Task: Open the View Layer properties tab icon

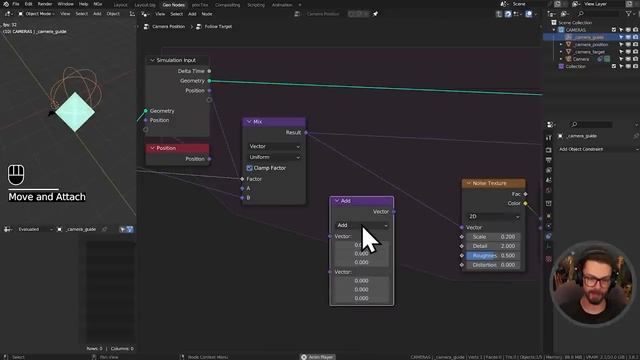Action: (549, 170)
